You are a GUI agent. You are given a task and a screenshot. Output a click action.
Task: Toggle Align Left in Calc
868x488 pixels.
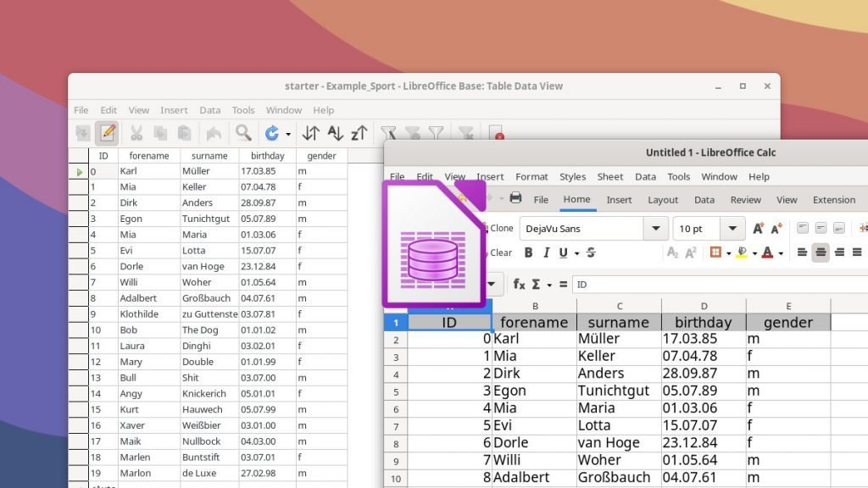pos(802,252)
